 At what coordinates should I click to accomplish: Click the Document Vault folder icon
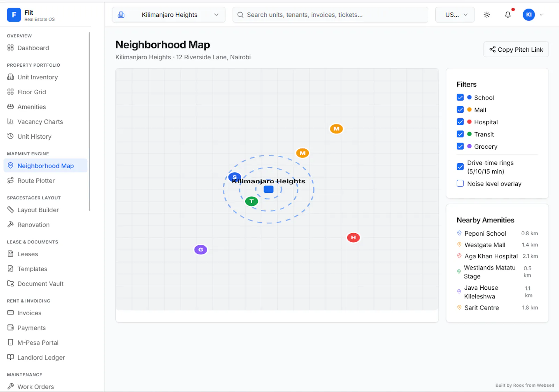(10, 283)
